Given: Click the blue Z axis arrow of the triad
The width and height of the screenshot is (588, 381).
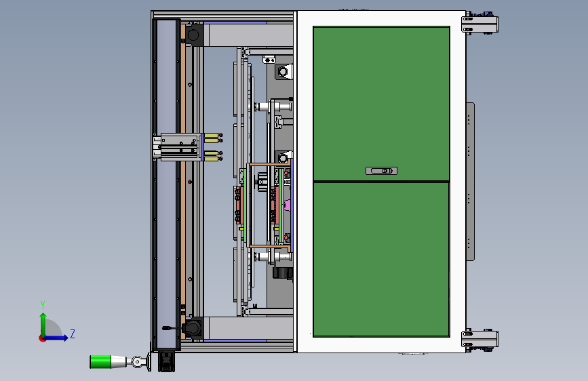Looking at the screenshot, I should [x=56, y=338].
